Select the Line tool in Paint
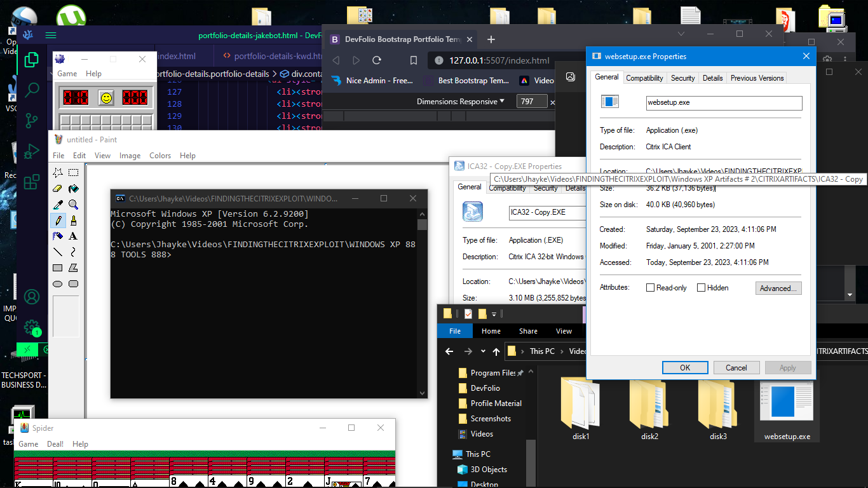 (58, 252)
